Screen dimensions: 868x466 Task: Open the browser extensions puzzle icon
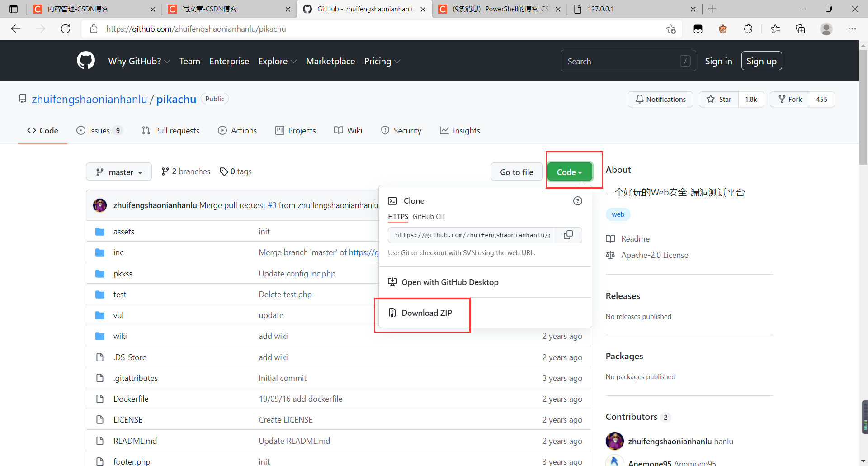(x=748, y=29)
